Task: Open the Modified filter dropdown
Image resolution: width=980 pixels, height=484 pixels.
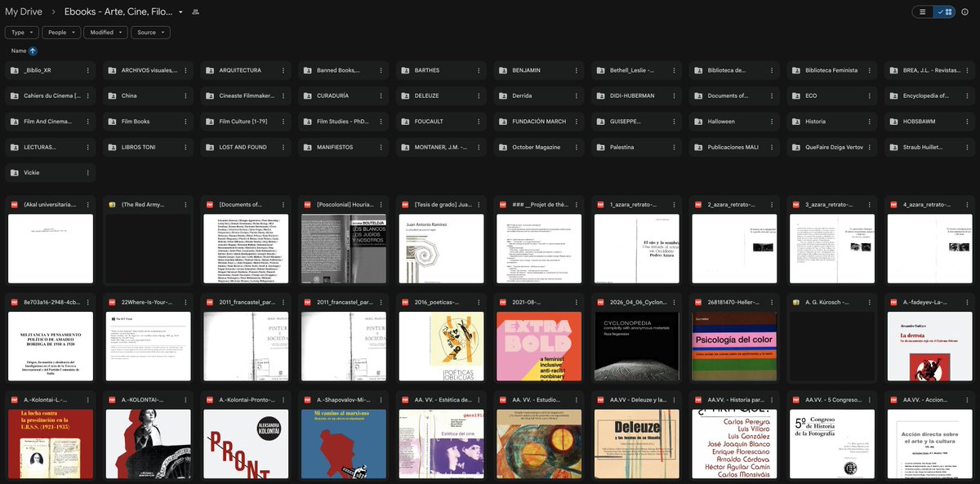Action: (106, 33)
